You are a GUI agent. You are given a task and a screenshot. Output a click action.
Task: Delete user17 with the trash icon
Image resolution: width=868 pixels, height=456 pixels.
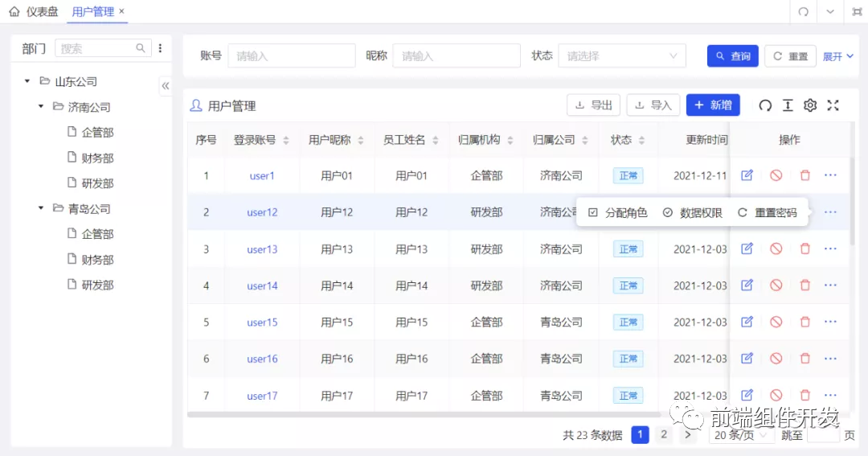[x=805, y=395]
